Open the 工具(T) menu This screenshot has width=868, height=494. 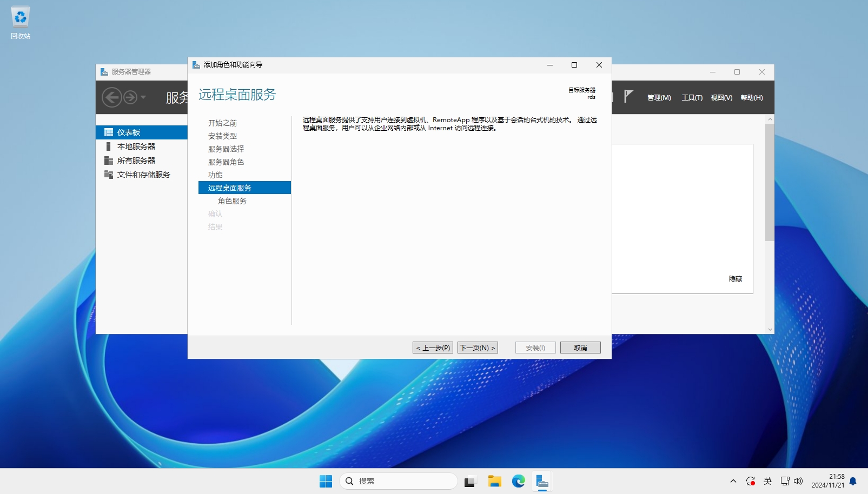[692, 98]
